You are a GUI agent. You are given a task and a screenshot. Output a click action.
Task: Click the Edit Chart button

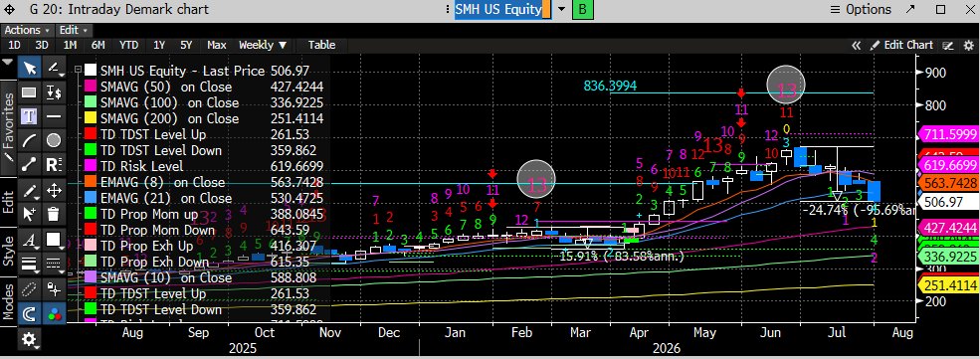pyautogui.click(x=901, y=45)
